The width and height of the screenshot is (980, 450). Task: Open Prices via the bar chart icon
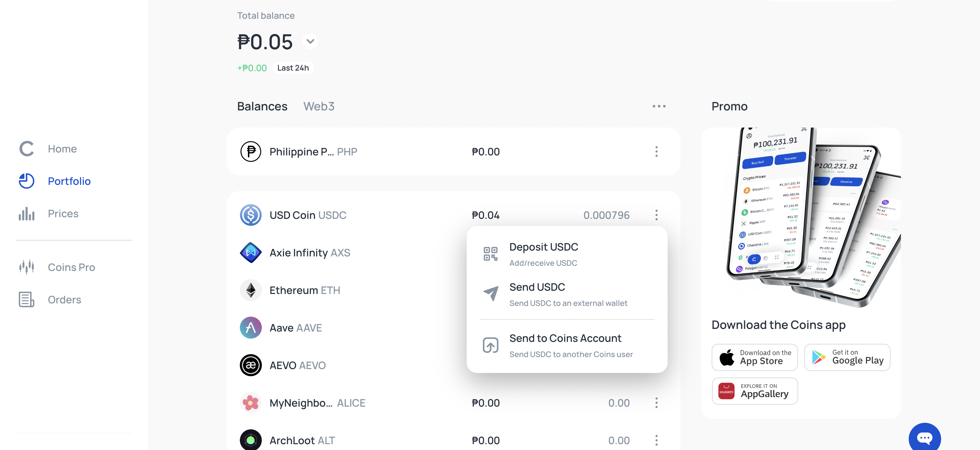pyautogui.click(x=27, y=214)
